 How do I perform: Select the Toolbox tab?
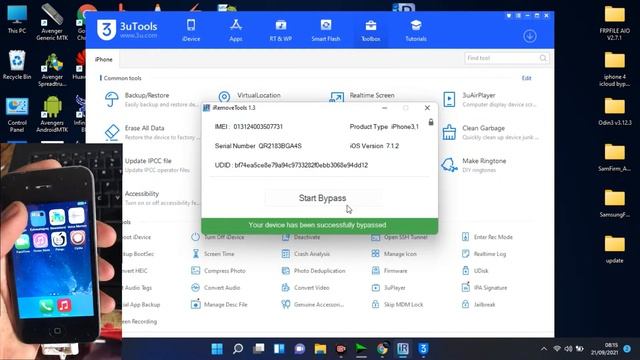371,30
